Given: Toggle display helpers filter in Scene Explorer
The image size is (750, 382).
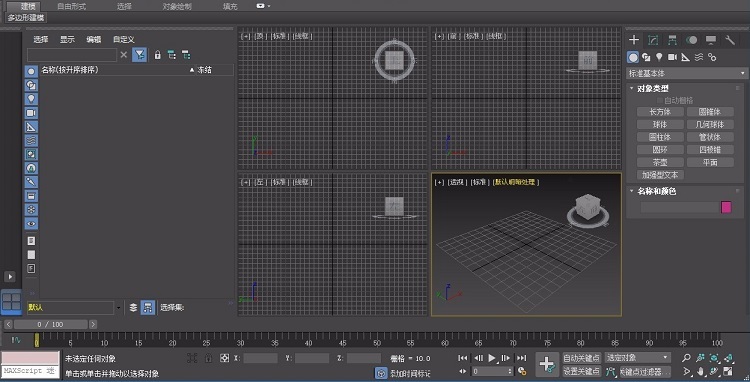Looking at the screenshot, I should tap(31, 127).
